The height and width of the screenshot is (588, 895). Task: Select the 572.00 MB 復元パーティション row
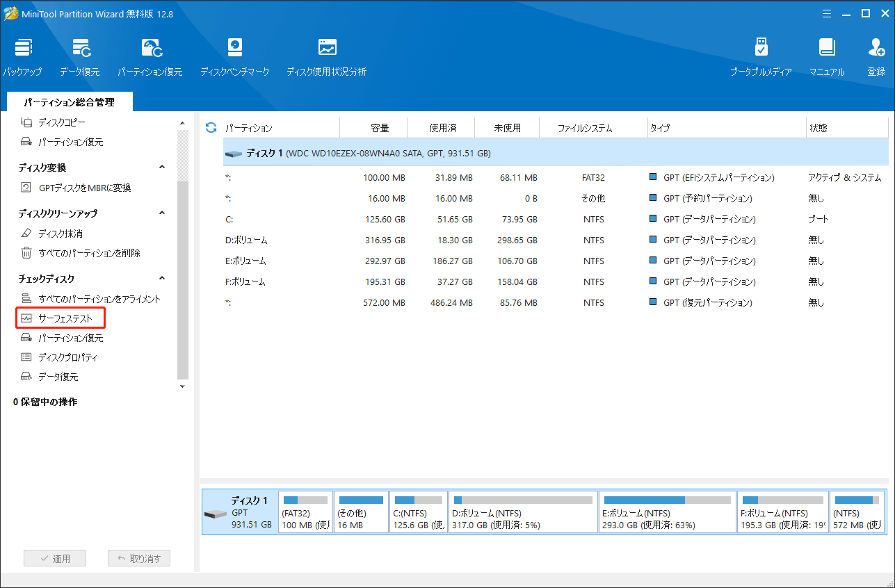pos(556,303)
